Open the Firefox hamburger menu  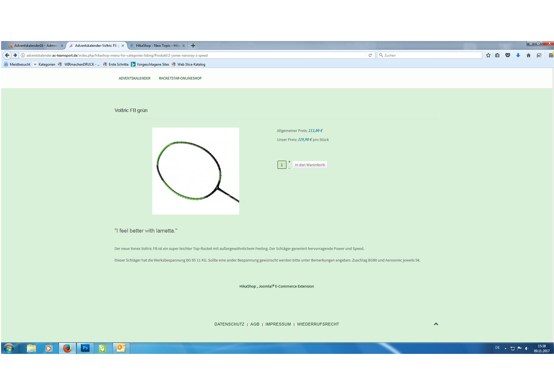[x=551, y=55]
